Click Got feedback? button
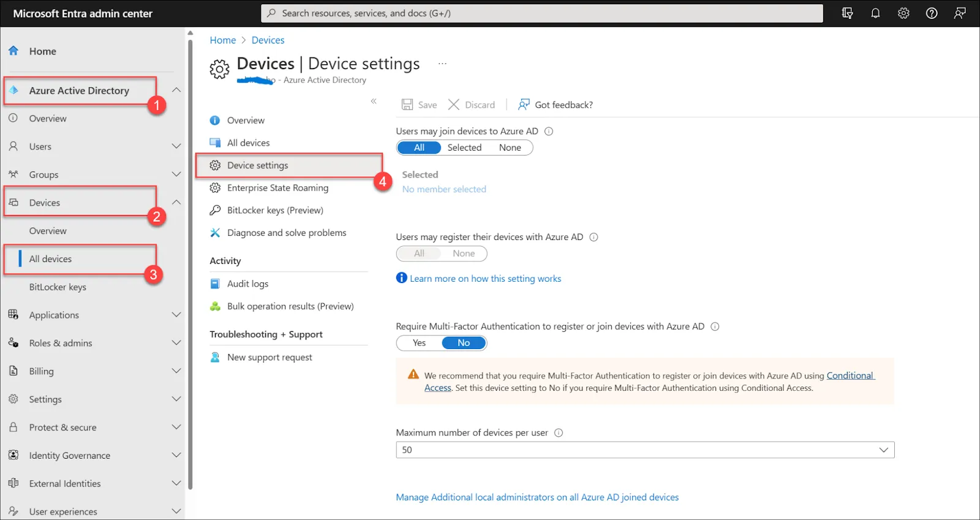The width and height of the screenshot is (980, 520). tap(556, 105)
